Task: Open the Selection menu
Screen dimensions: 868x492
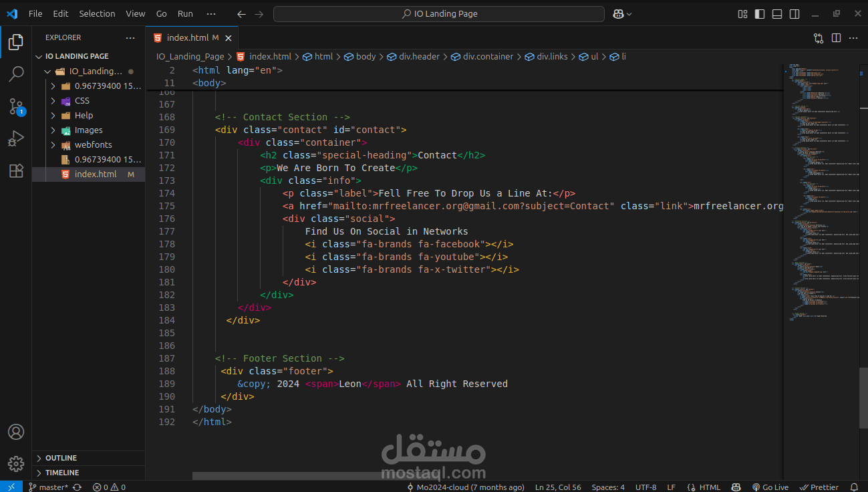Action: click(x=97, y=14)
